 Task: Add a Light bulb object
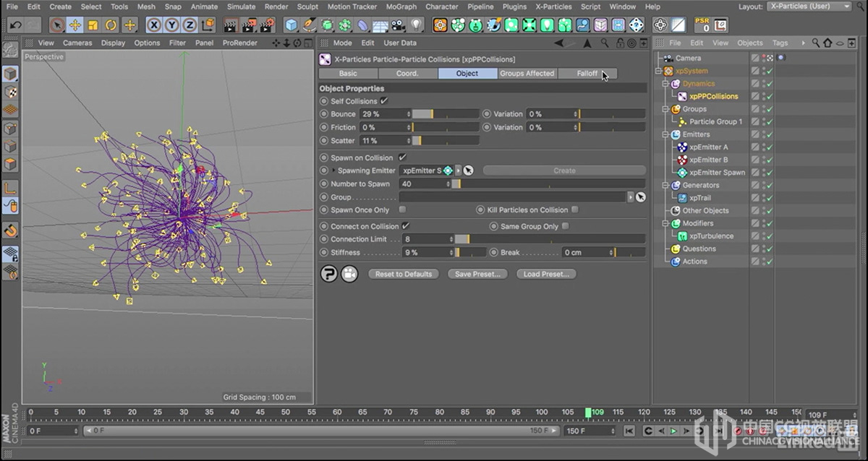[x=417, y=25]
